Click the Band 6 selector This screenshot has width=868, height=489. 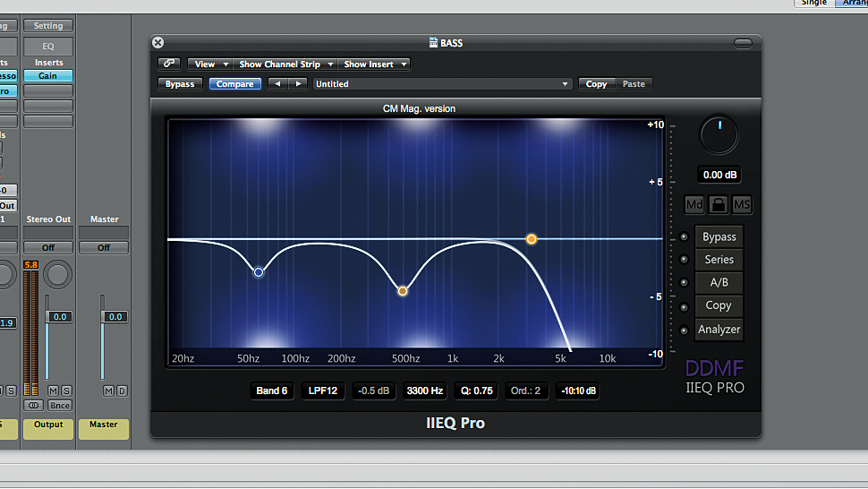(272, 390)
